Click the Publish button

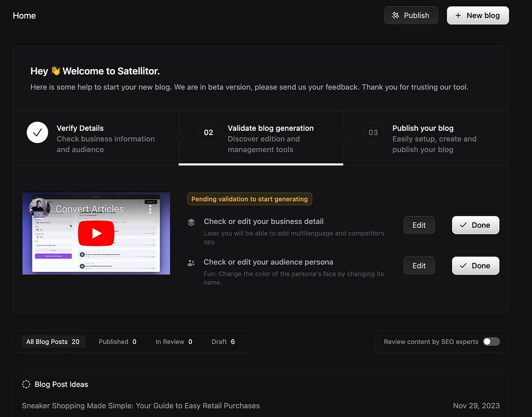pos(411,15)
